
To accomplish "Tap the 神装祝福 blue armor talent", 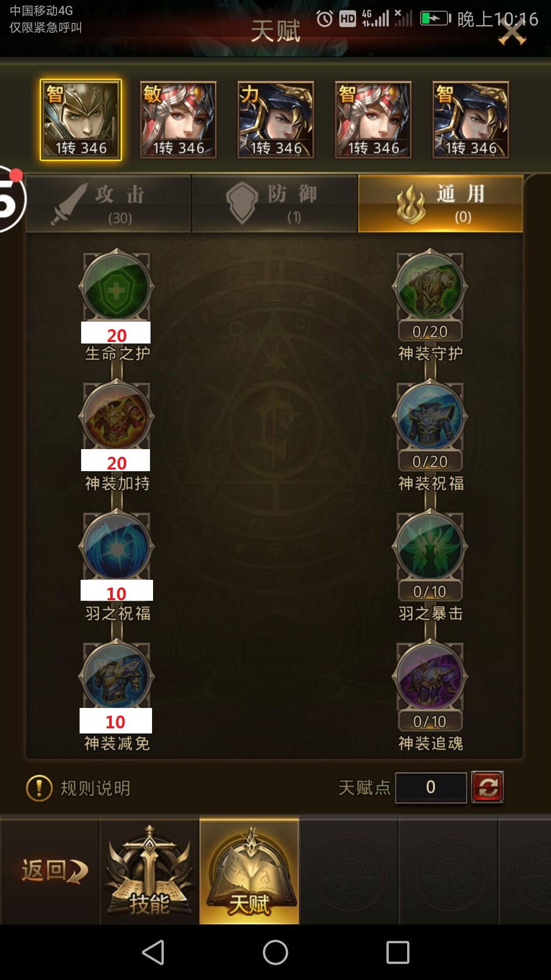I will 430,417.
